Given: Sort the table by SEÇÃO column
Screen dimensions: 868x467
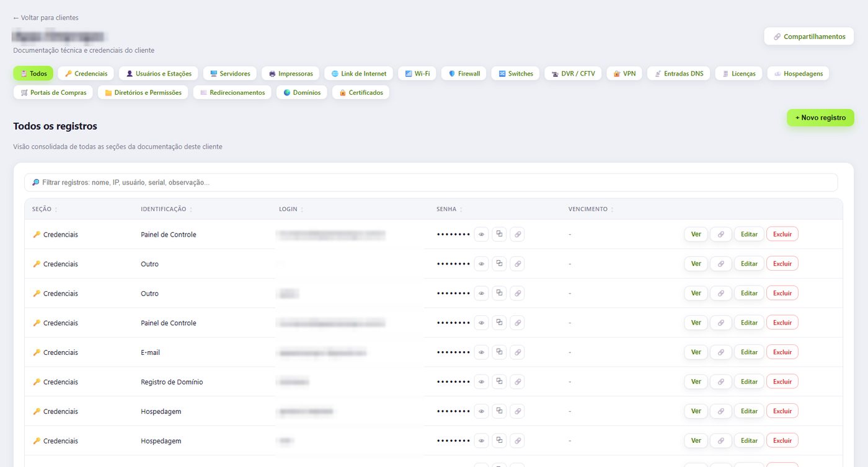Looking at the screenshot, I should 45,209.
